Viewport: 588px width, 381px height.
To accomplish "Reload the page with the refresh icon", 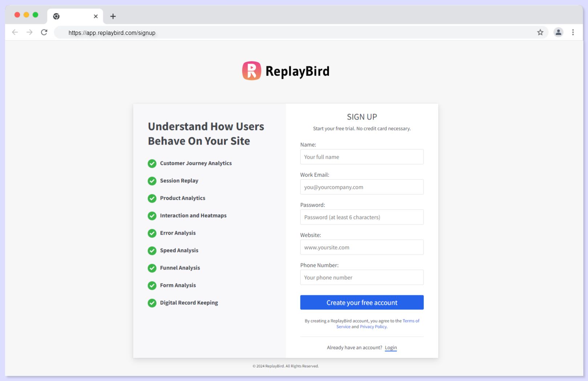I will [44, 32].
